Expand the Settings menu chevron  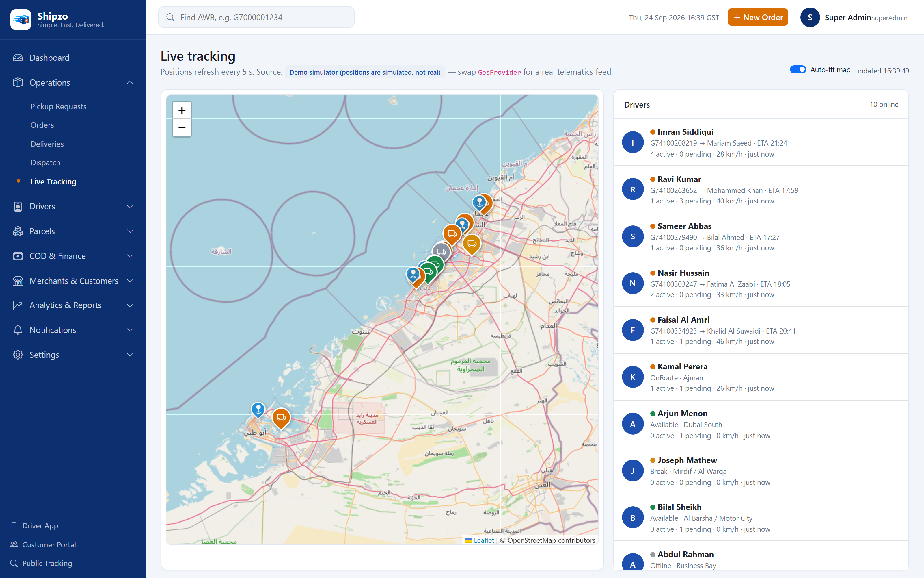coord(130,355)
